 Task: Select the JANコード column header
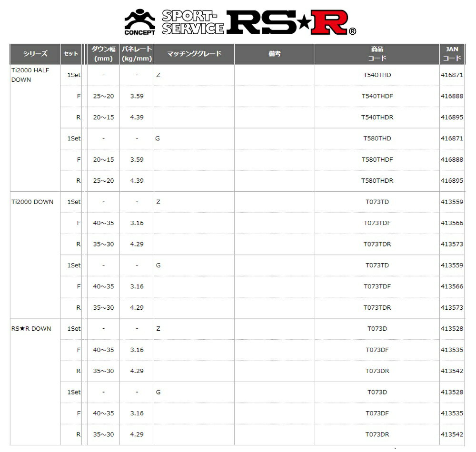pos(452,54)
